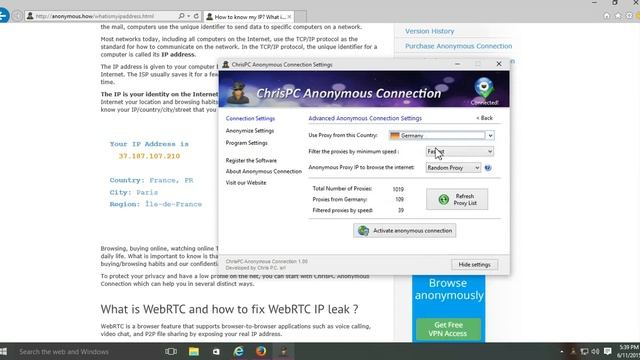640x360 pixels.
Task: Close the 'How to know my IP' tab
Action: click(289, 17)
